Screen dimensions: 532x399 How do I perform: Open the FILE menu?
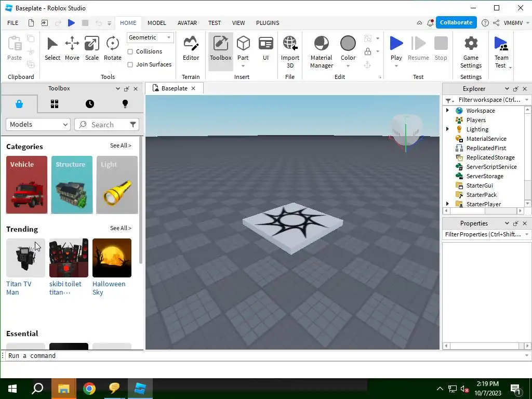coord(13,23)
